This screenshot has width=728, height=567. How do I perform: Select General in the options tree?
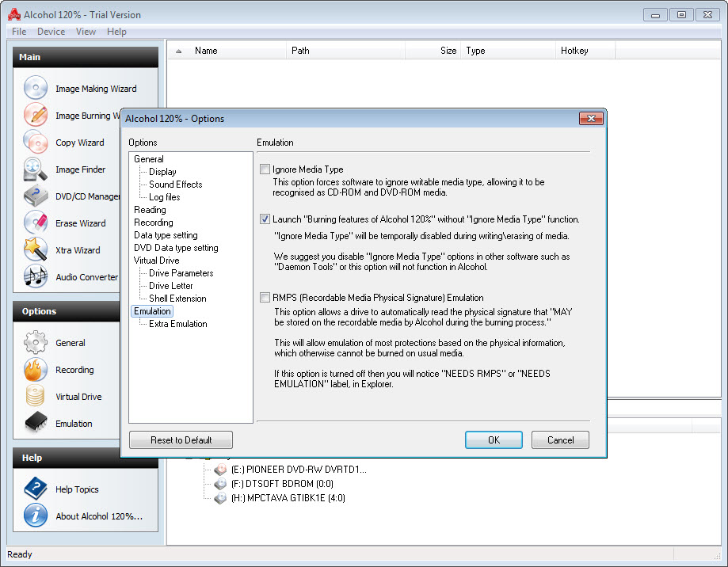point(149,159)
